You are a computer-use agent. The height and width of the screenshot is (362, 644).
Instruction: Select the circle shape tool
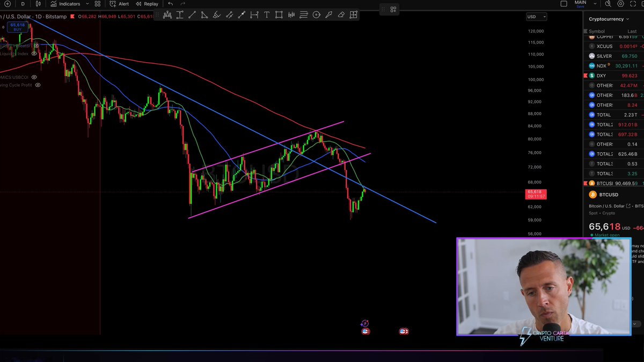(316, 14)
